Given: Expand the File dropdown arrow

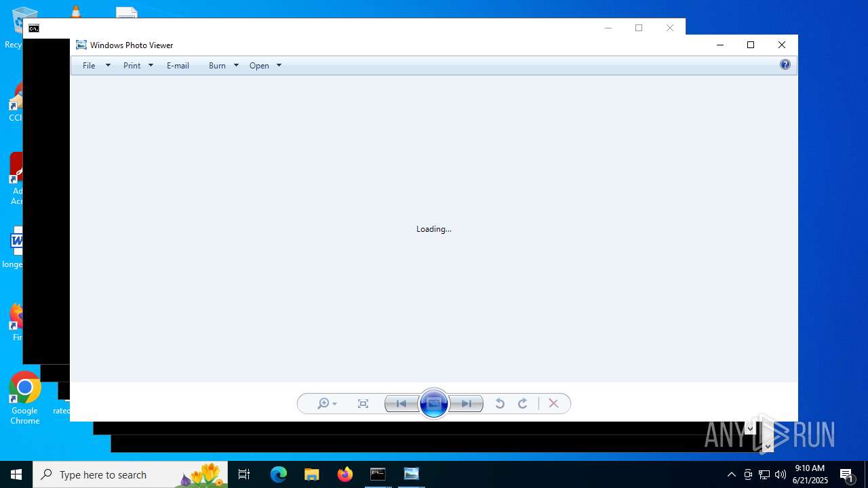Looking at the screenshot, I should tap(108, 66).
